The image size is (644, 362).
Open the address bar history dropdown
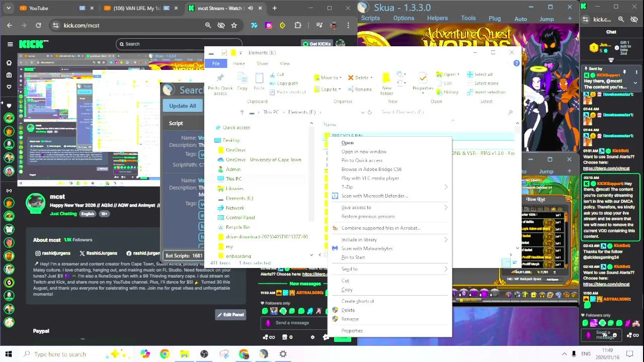(362, 112)
